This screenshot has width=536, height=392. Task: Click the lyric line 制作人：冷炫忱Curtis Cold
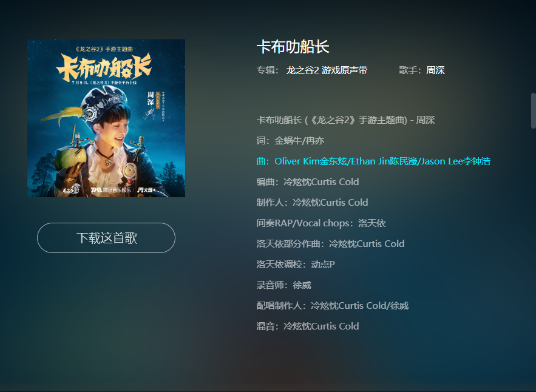312,203
